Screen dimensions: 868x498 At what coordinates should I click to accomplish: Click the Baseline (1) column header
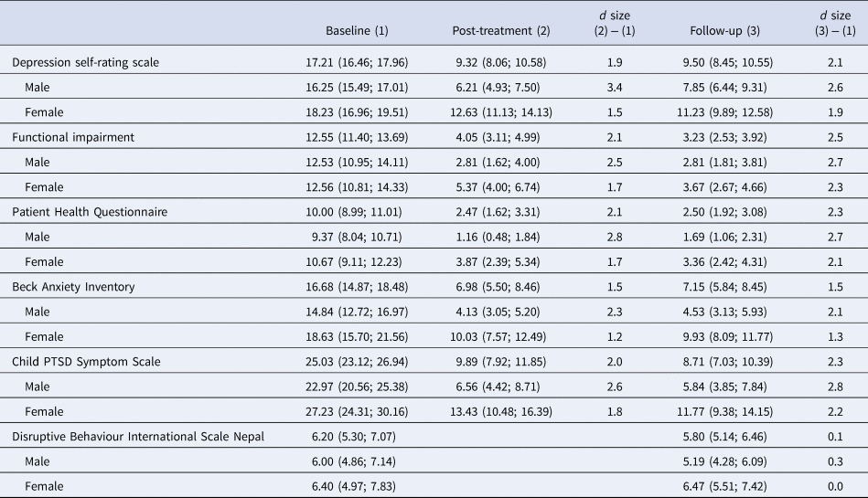tap(357, 30)
